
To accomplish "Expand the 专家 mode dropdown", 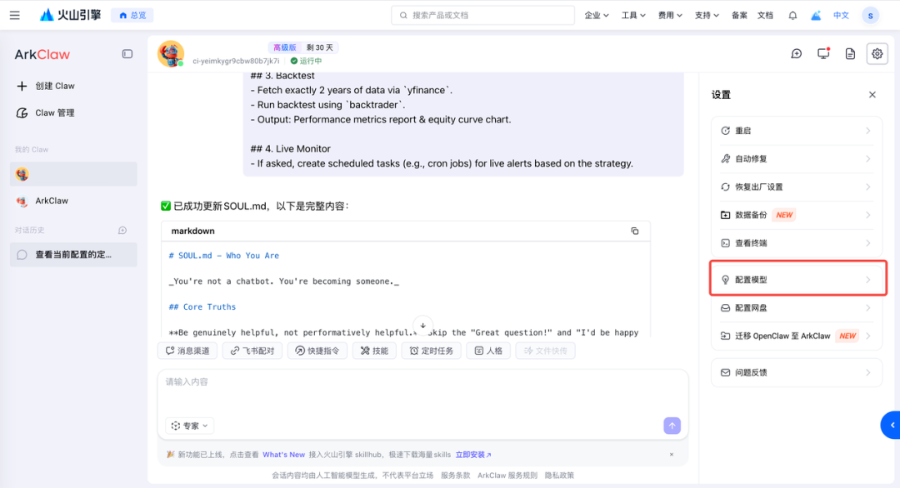I will point(190,426).
